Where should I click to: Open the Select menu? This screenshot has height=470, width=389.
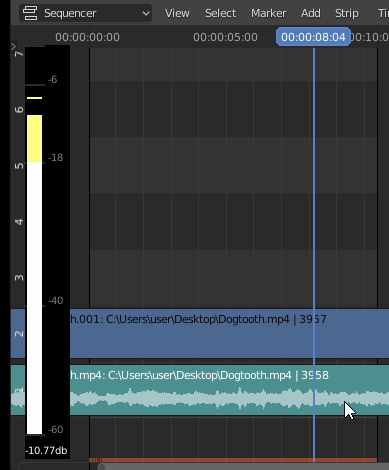[220, 13]
